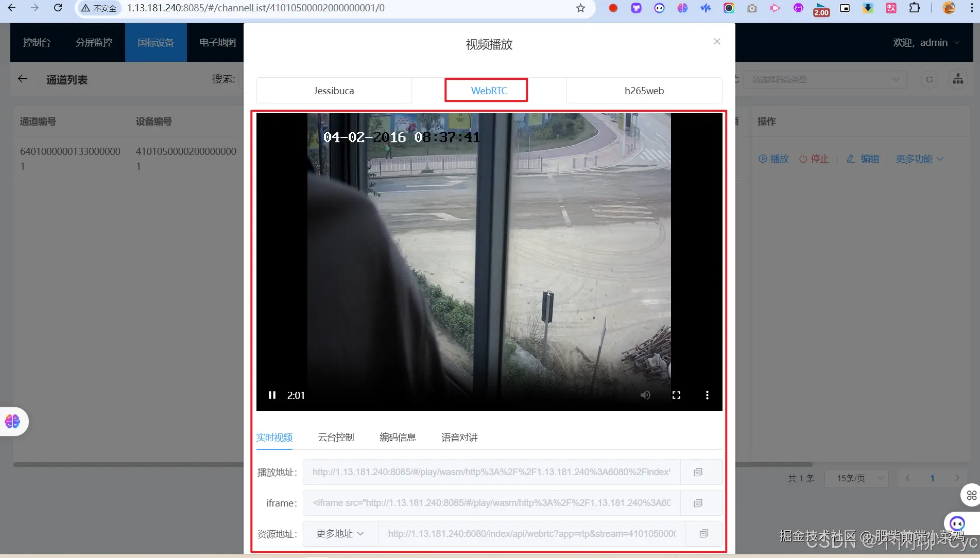Click the floating four-circle widget icon
Image resolution: width=980 pixels, height=558 pixels.
pyautogui.click(x=971, y=495)
